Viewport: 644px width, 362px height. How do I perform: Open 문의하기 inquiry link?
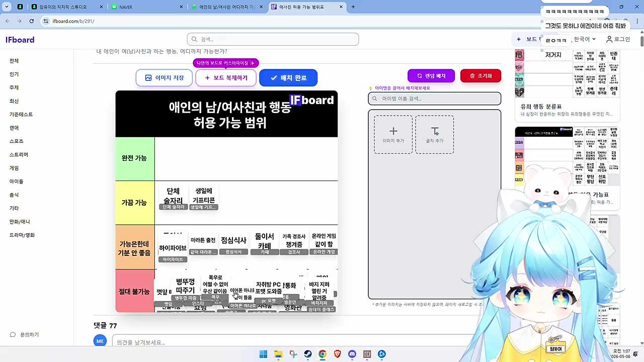click(x=25, y=335)
